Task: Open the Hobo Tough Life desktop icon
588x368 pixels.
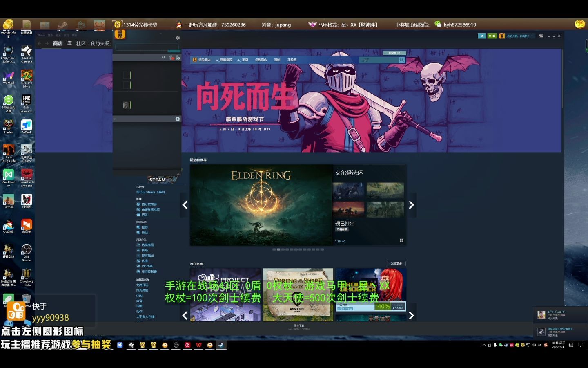Action: (8, 153)
